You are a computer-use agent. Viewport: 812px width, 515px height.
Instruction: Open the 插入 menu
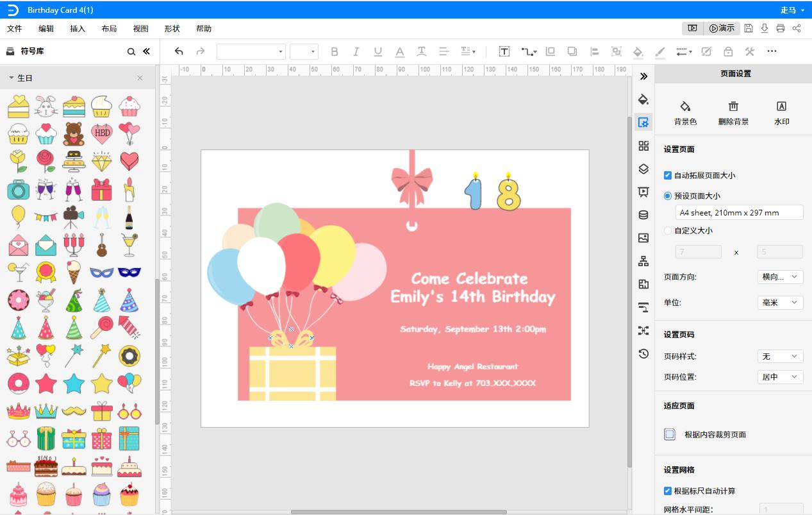click(x=78, y=29)
